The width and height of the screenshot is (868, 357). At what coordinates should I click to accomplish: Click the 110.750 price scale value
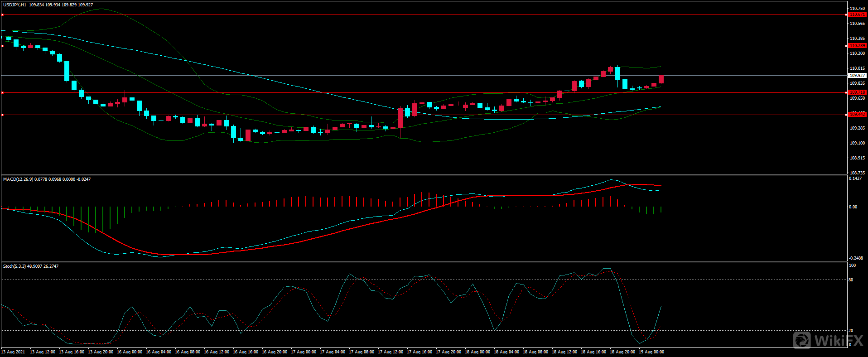pos(857,9)
